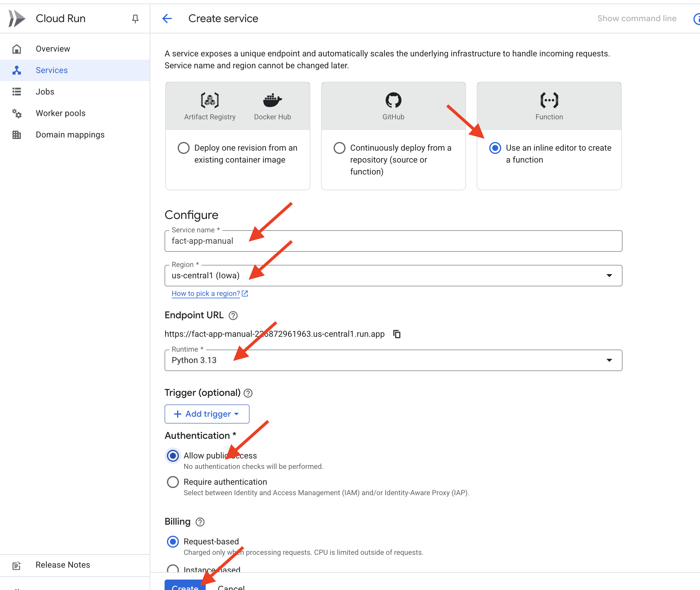Open the Runtime Python 3.13 dropdown
The height and width of the screenshot is (590, 700).
(x=393, y=360)
